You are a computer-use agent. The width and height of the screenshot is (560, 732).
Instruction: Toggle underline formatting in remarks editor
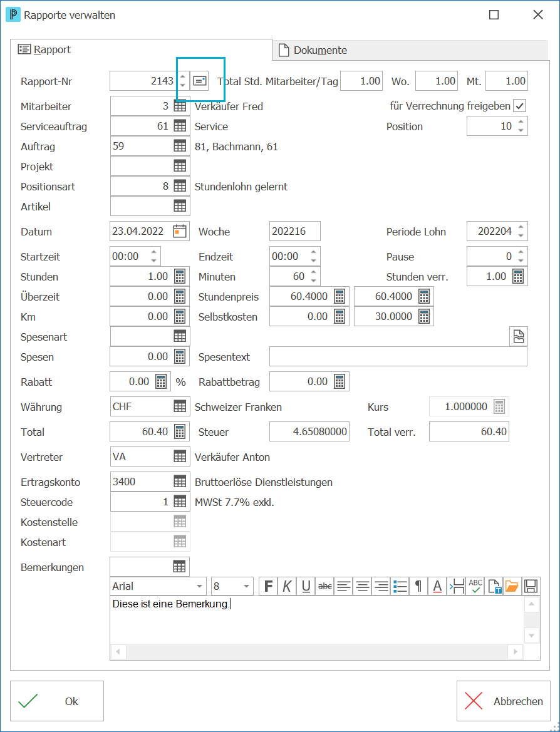tap(306, 586)
